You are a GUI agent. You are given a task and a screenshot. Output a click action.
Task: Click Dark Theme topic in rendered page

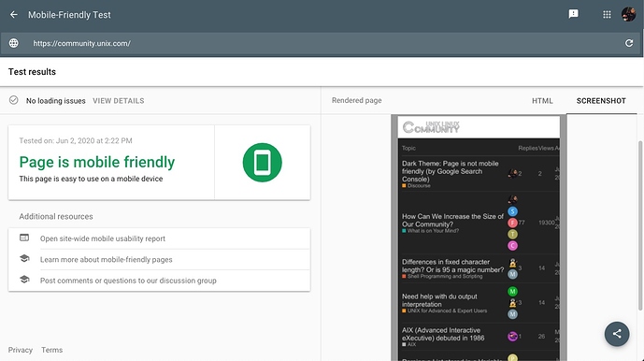coord(451,171)
